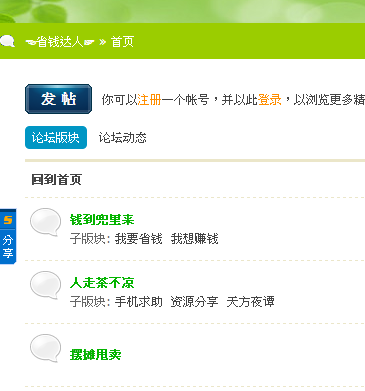Viewport: 365px width, 391px height.
Task: Go to 省钱达人 in the breadcrumb
Action: click(x=60, y=42)
